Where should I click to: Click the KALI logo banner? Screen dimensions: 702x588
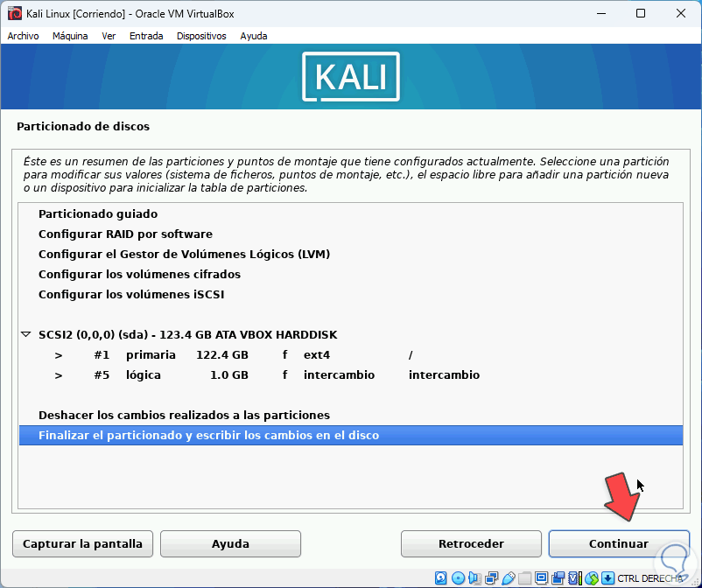(x=351, y=76)
